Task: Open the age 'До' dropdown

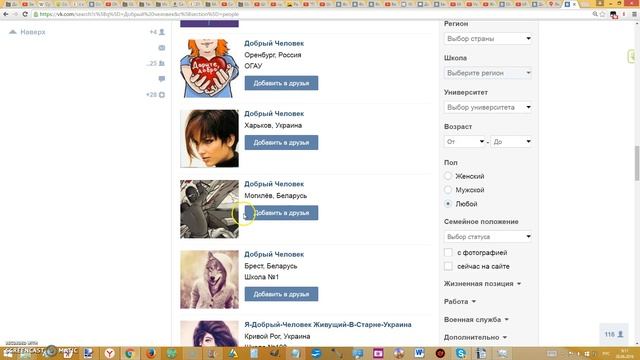Action: tap(512, 142)
